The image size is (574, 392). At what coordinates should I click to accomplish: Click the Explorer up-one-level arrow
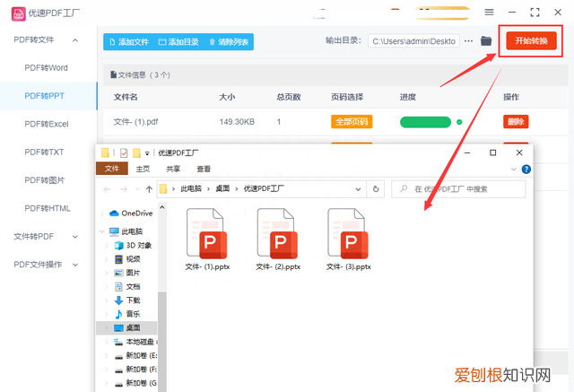tap(149, 189)
